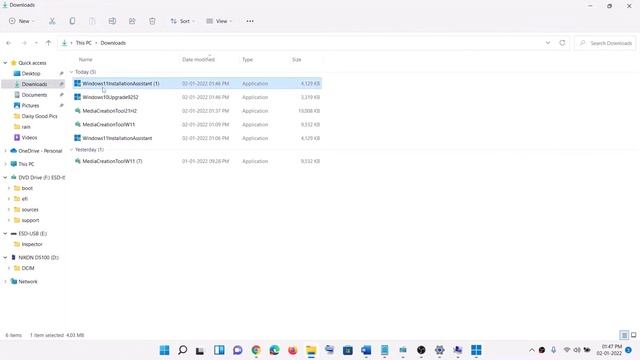The width and height of the screenshot is (640, 360).
Task: Sort by Date modified column header
Action: [x=198, y=60]
